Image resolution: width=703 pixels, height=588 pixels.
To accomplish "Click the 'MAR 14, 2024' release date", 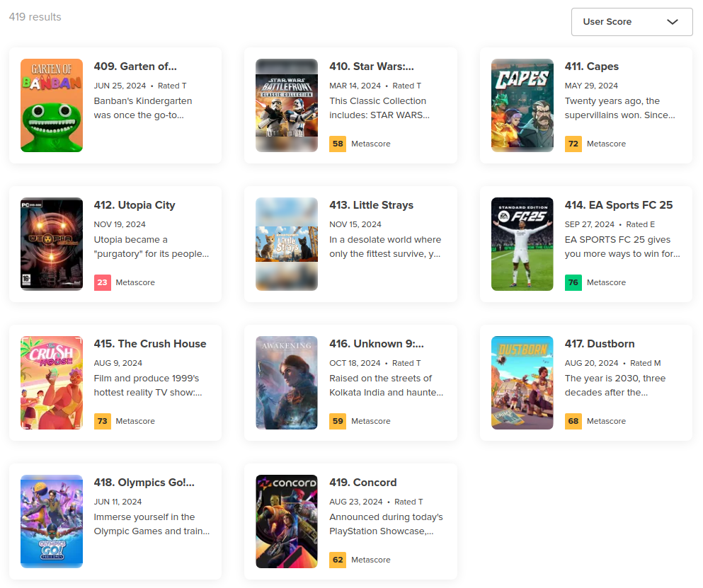I will (x=355, y=86).
